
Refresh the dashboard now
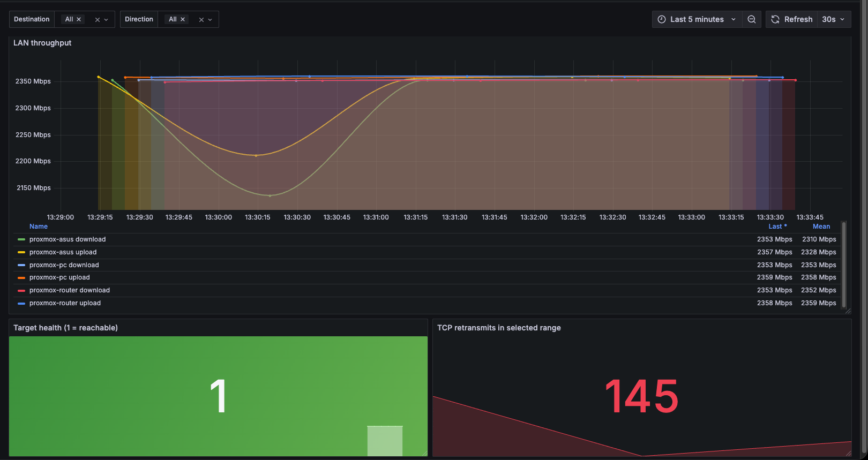(x=792, y=19)
